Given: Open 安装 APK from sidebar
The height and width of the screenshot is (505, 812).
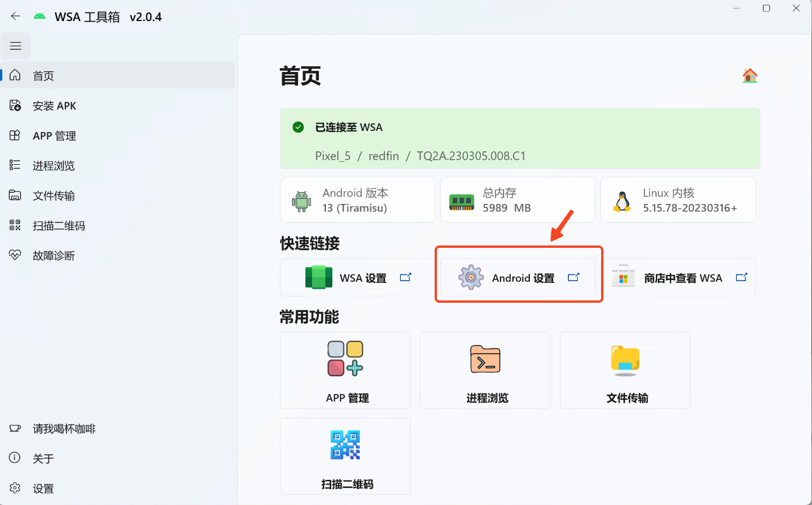Looking at the screenshot, I should [54, 106].
